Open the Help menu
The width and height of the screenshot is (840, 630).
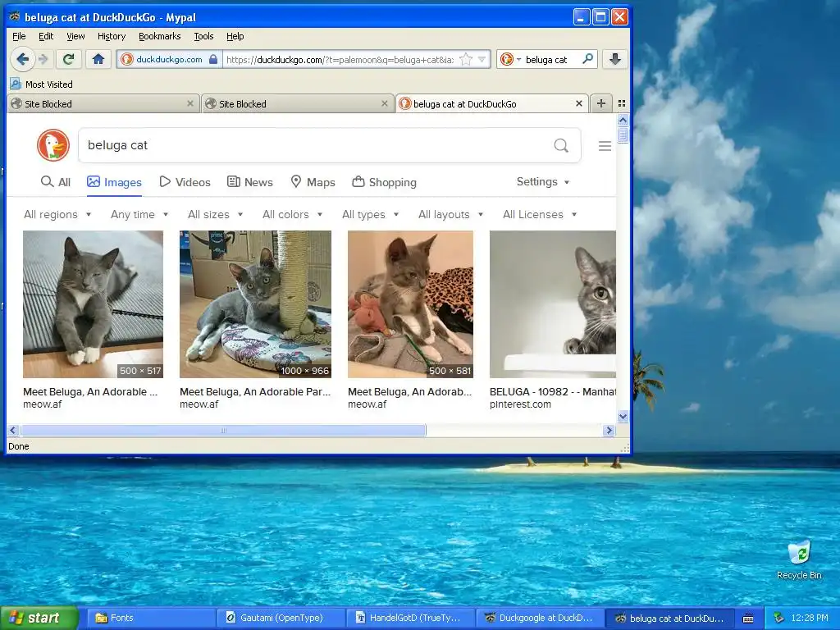[235, 36]
